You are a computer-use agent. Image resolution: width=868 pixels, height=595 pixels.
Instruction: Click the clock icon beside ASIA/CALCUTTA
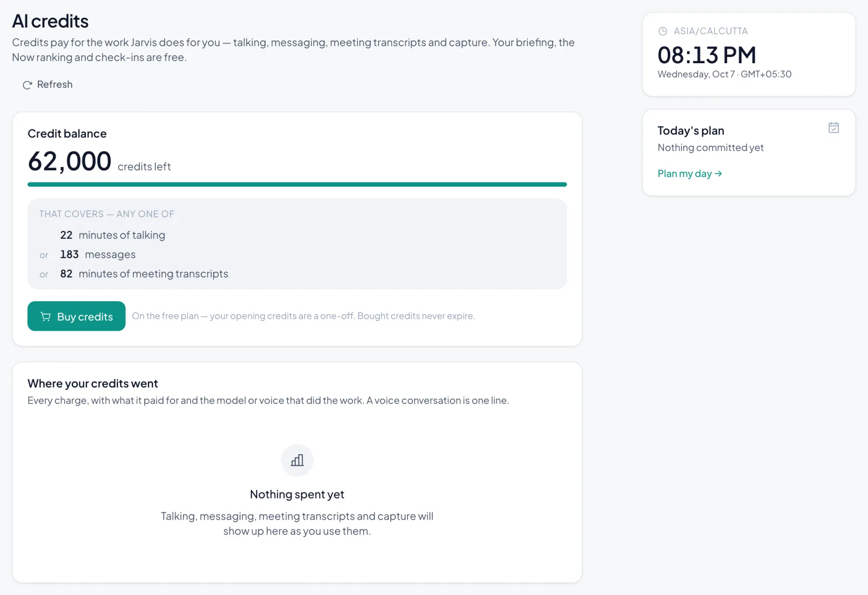pyautogui.click(x=663, y=31)
